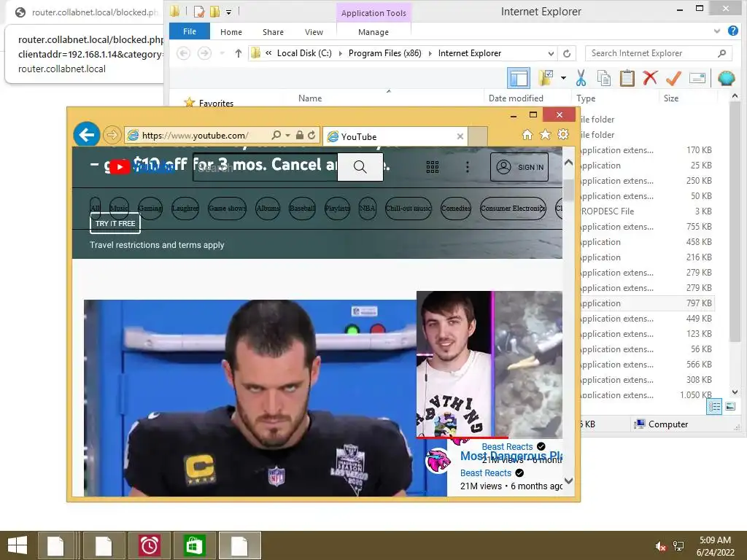Click the Cut scissors icon in Explorer toolbar
The width and height of the screenshot is (747, 560).
click(x=581, y=78)
